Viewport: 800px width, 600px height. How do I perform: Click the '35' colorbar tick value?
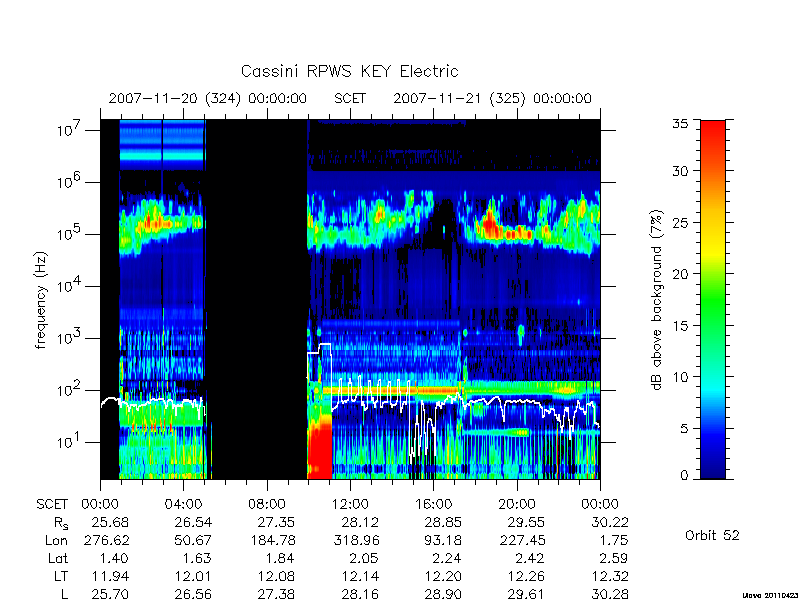pos(680,124)
